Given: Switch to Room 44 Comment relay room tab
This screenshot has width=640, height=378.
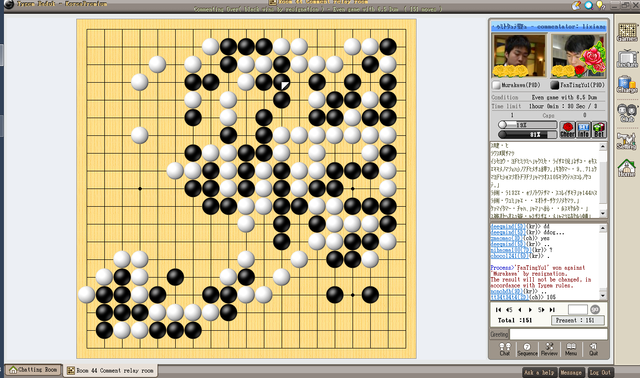Looking at the screenshot, I should (111, 370).
